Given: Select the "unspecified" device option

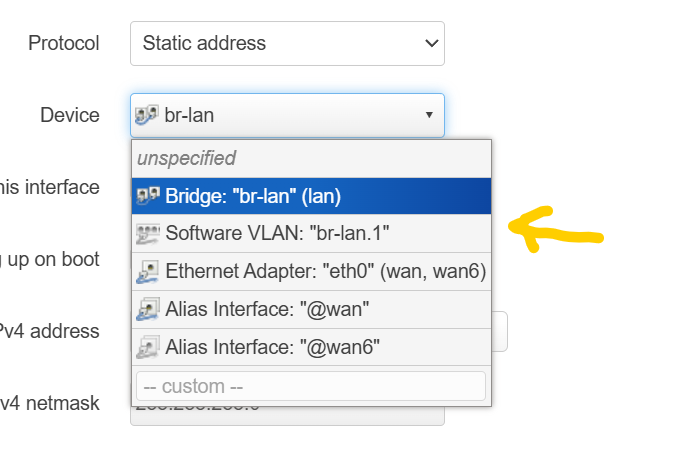Looking at the screenshot, I should [x=187, y=158].
